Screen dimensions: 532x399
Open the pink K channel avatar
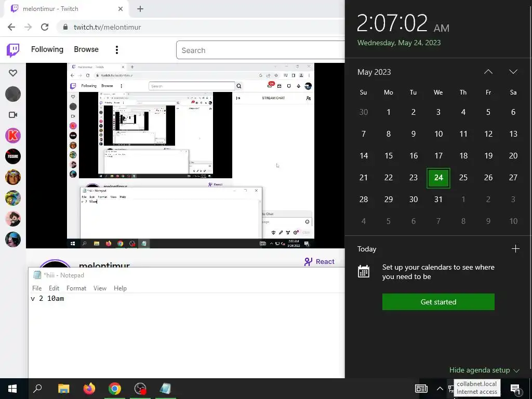click(x=13, y=136)
